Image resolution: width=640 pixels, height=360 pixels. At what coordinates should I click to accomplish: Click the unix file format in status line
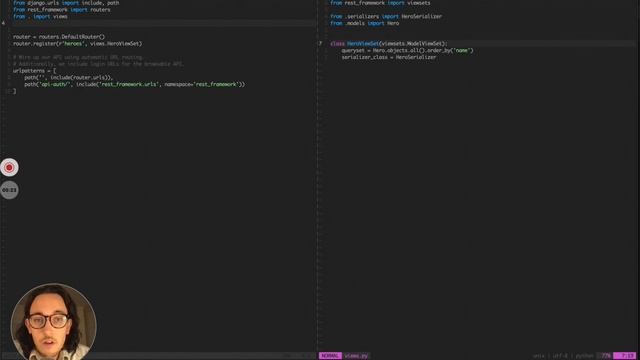coord(539,356)
